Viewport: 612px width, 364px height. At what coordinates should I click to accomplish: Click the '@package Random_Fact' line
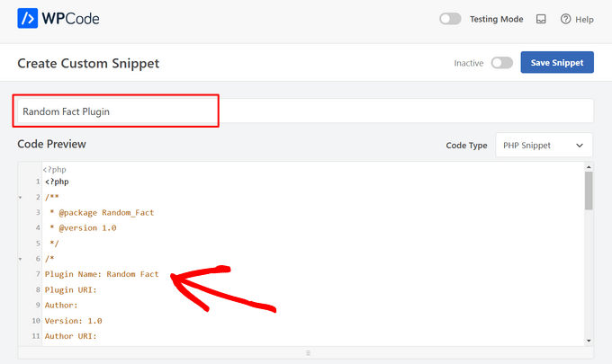pos(103,212)
